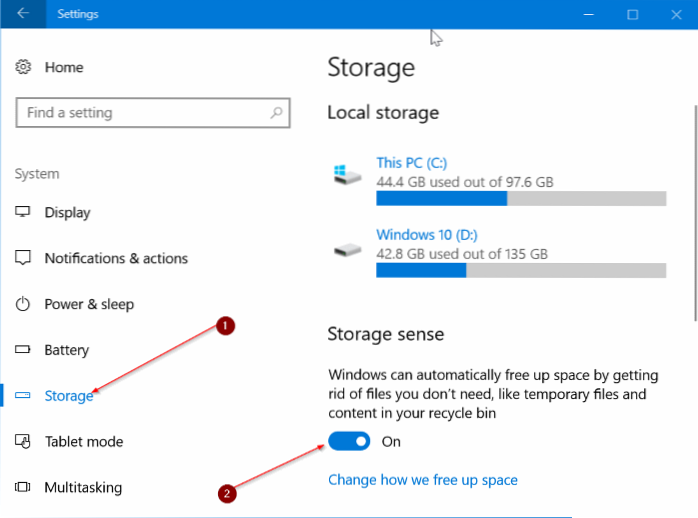Click the Battery icon in sidebar
Image resolution: width=698 pixels, height=518 pixels.
pyautogui.click(x=23, y=350)
